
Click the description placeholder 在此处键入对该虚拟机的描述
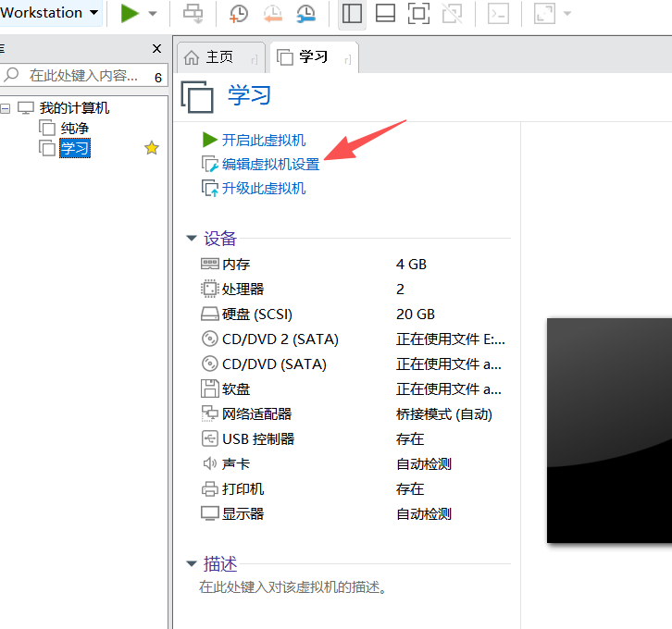pyautogui.click(x=292, y=587)
